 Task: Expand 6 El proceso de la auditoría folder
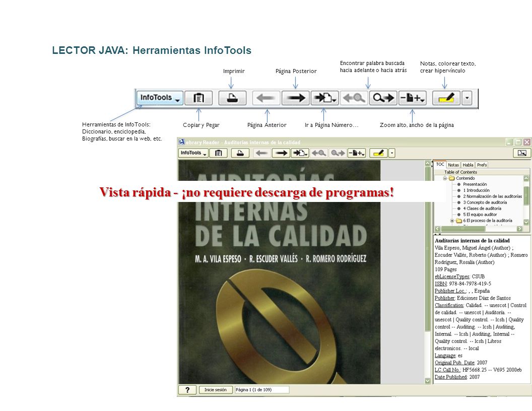(452, 221)
